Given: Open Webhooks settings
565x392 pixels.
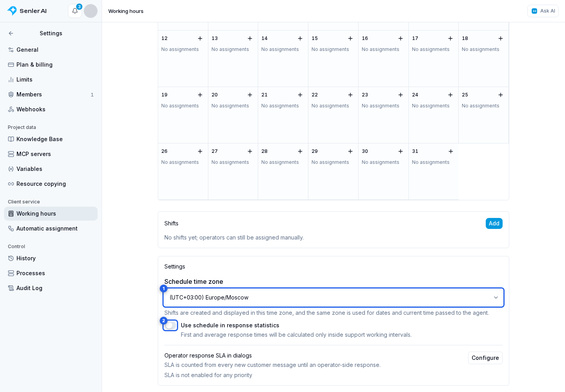Looking at the screenshot, I should (x=51, y=109).
